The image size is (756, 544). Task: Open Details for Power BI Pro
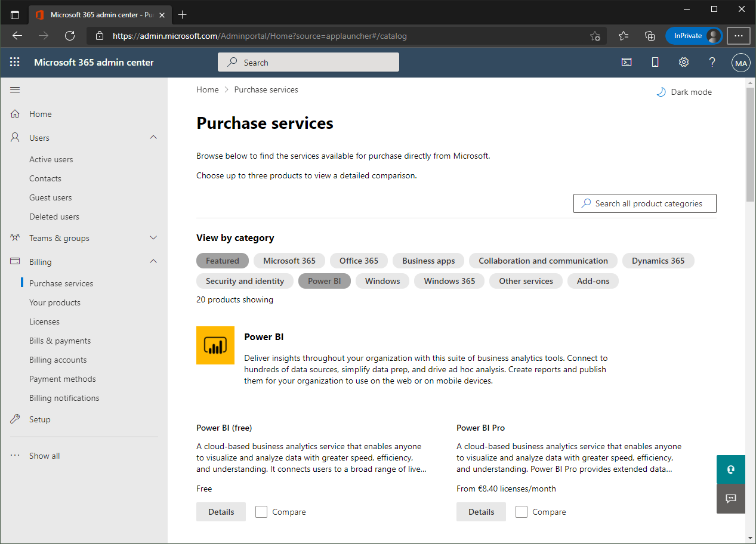coord(481,512)
